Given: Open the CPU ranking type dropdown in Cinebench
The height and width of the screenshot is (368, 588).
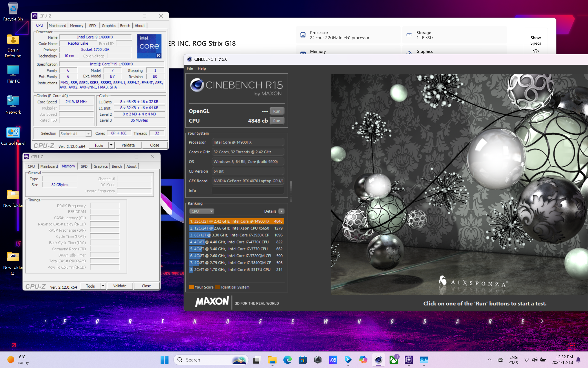Looking at the screenshot, I should click(x=201, y=211).
